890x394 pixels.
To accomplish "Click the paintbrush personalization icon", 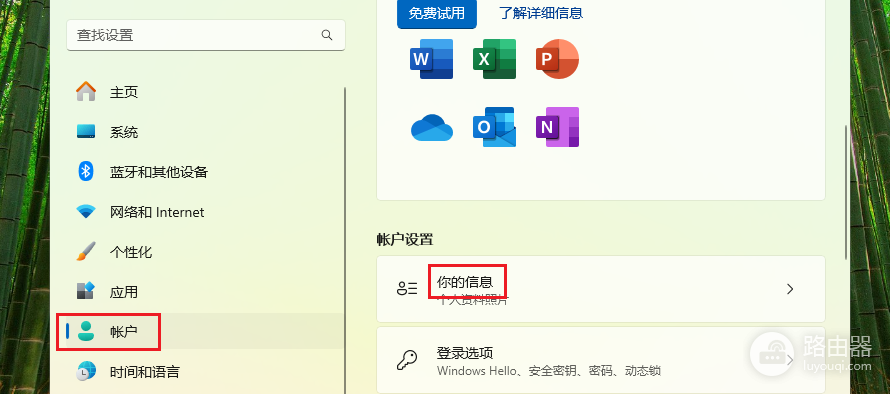I will point(86,252).
